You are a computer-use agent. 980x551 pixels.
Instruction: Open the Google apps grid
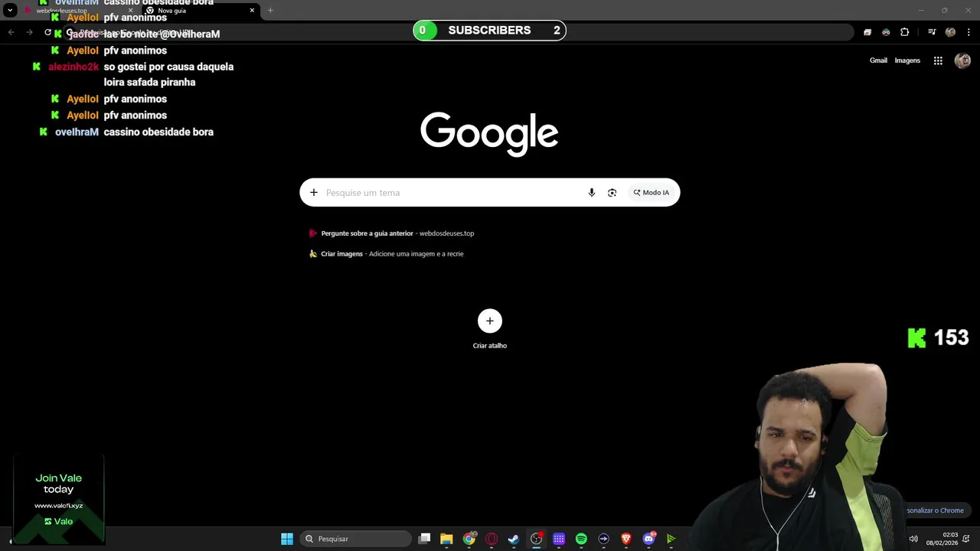[x=938, y=60]
